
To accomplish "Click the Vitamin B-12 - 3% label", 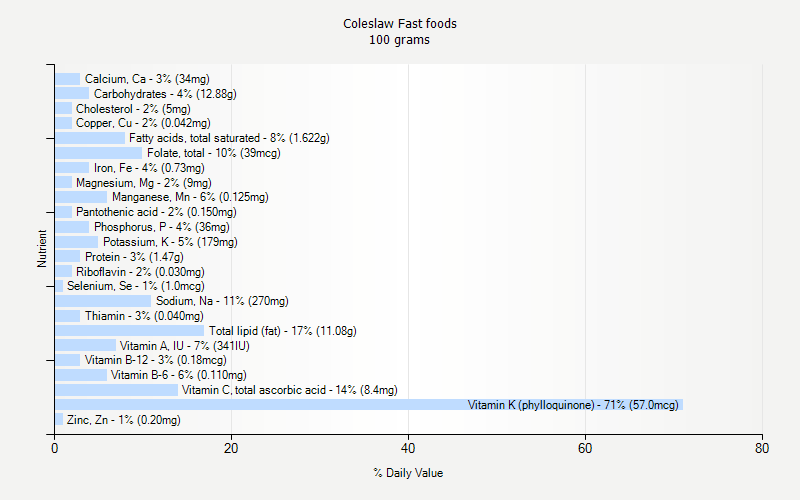I will [x=156, y=360].
